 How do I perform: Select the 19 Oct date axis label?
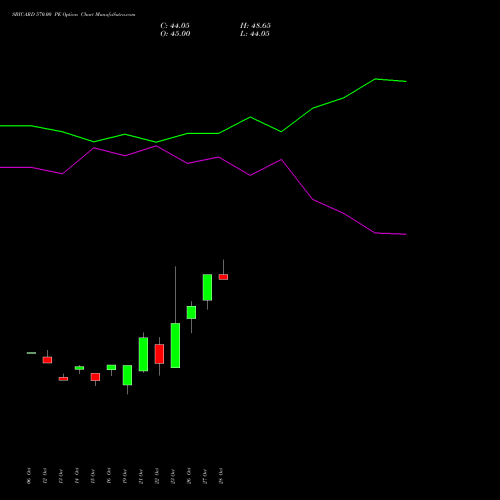coord(125,476)
